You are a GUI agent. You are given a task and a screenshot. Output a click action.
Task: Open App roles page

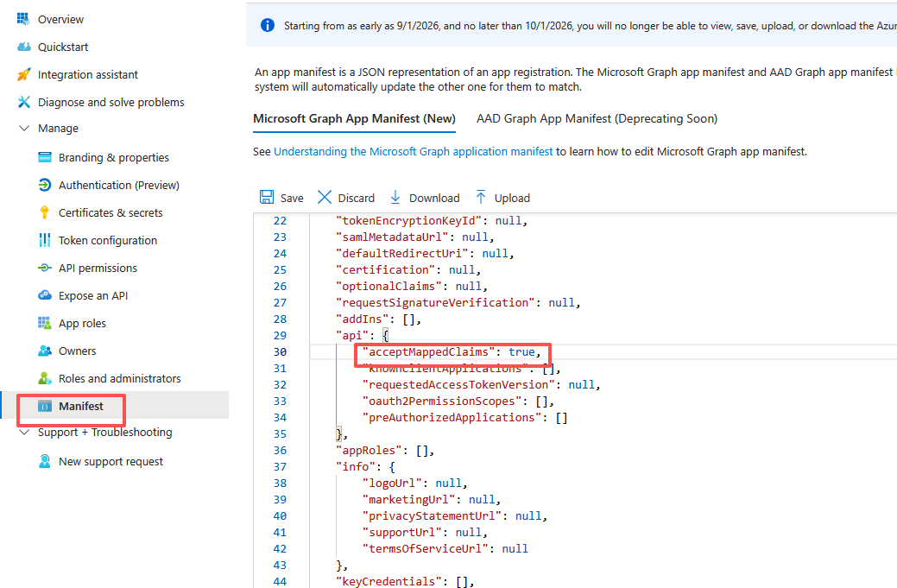[x=82, y=323]
